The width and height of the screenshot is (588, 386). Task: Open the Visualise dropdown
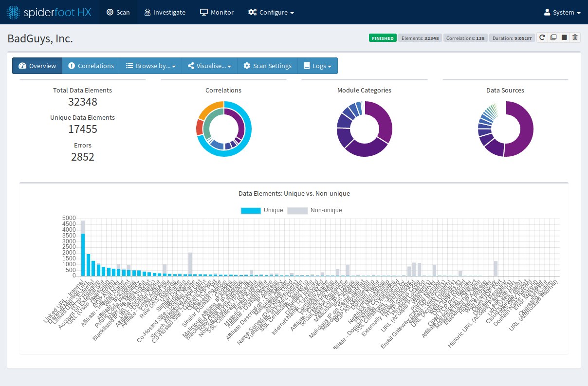(x=209, y=66)
